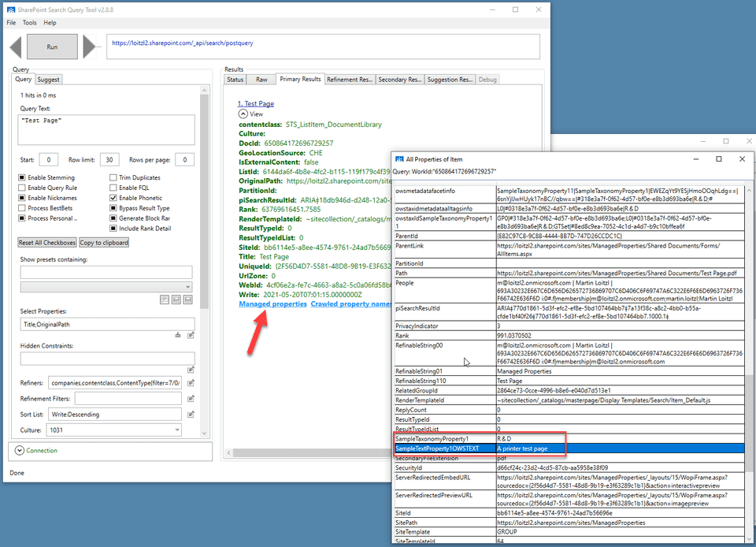Click the first preset icon below presets dropdown

click(165, 300)
